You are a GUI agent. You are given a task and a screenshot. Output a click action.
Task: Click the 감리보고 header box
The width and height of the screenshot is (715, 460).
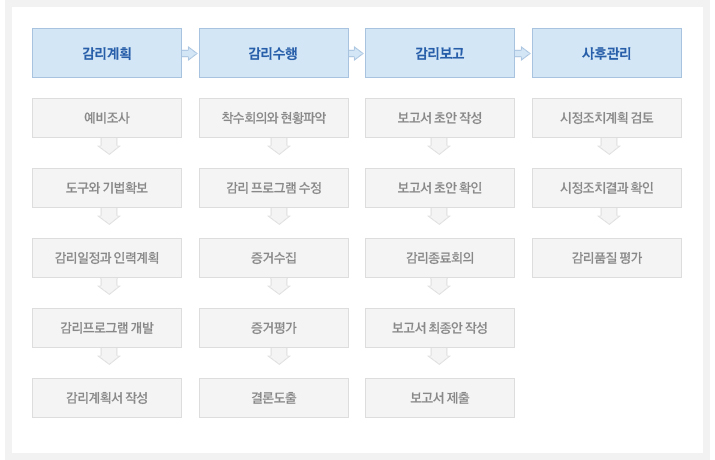pyautogui.click(x=440, y=53)
